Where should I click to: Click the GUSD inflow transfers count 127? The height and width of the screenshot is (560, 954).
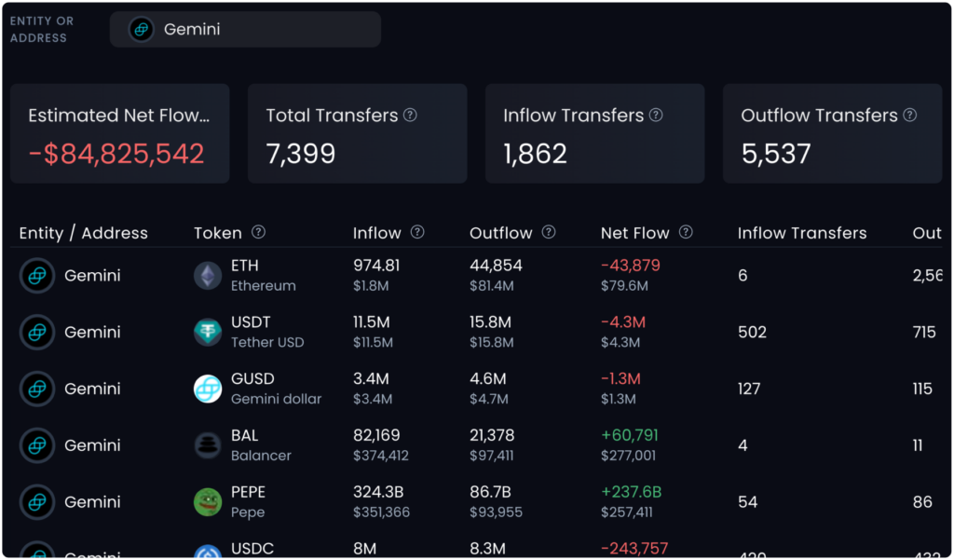(x=749, y=389)
